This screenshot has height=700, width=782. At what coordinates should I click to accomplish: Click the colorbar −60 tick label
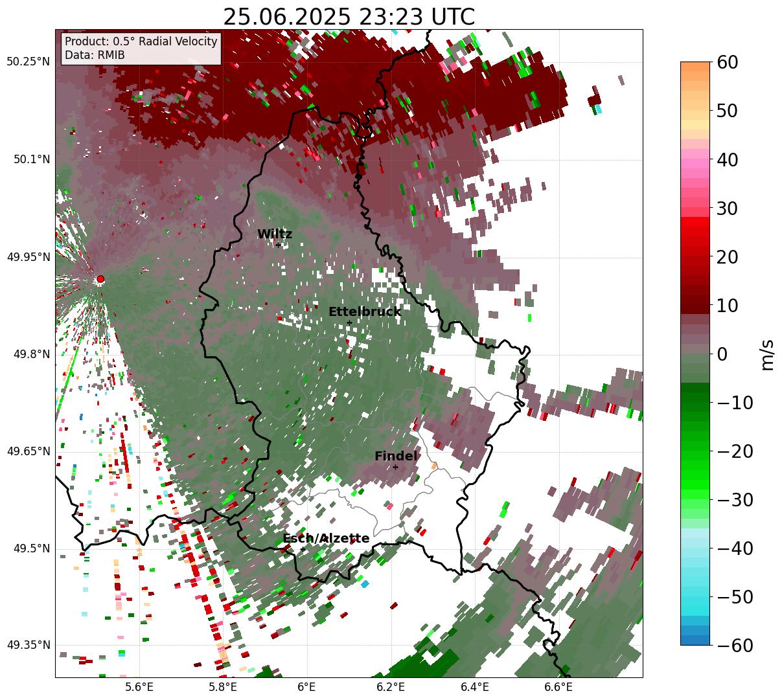click(735, 646)
